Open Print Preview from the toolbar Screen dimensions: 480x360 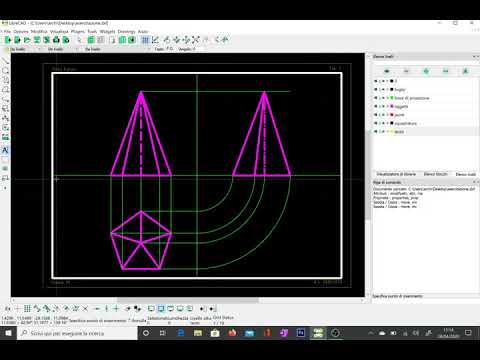(x=66, y=40)
